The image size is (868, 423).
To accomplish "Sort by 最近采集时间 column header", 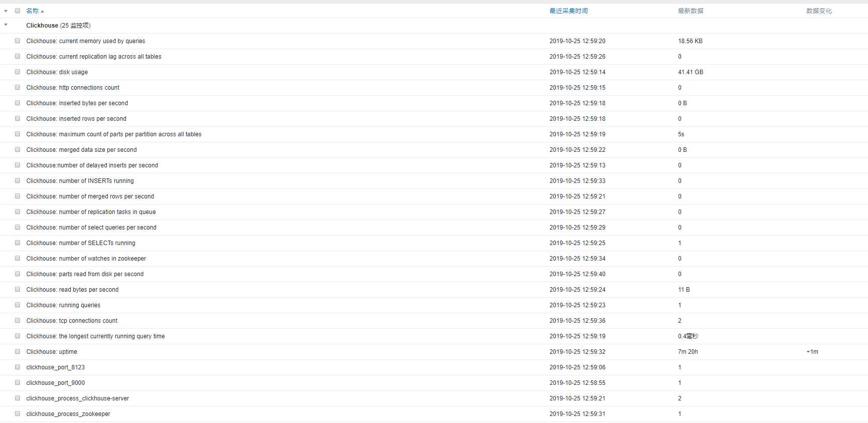I will point(568,11).
